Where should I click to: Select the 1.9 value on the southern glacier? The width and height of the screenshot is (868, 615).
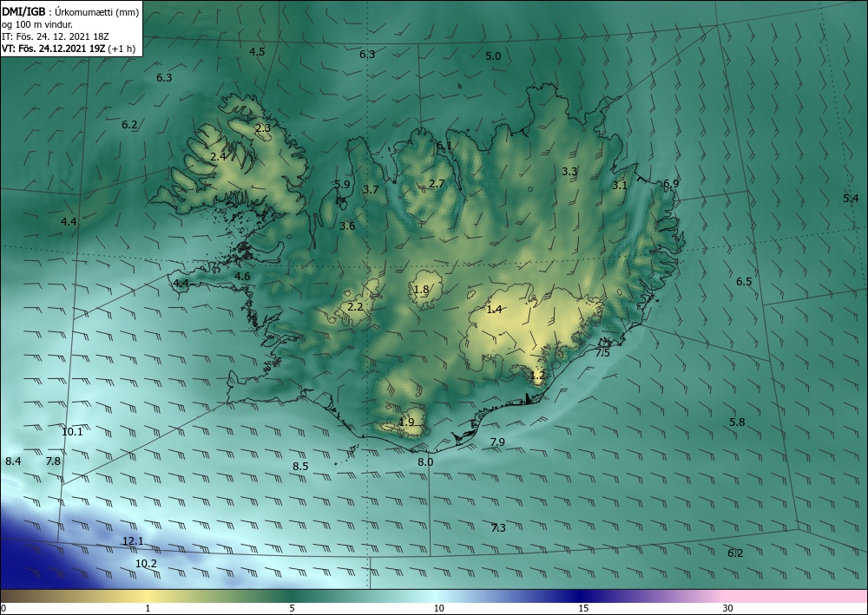tap(406, 422)
